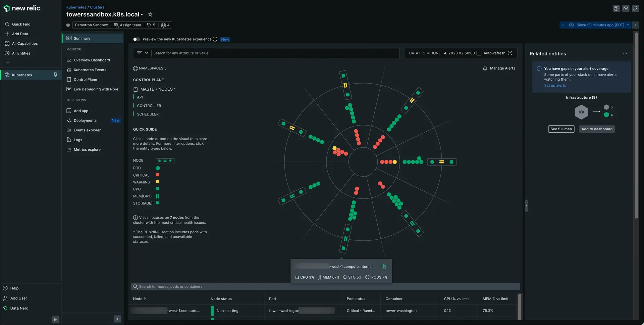Focus the nodes, pods or containers search
Screen dimensions: 644x325
(325, 287)
